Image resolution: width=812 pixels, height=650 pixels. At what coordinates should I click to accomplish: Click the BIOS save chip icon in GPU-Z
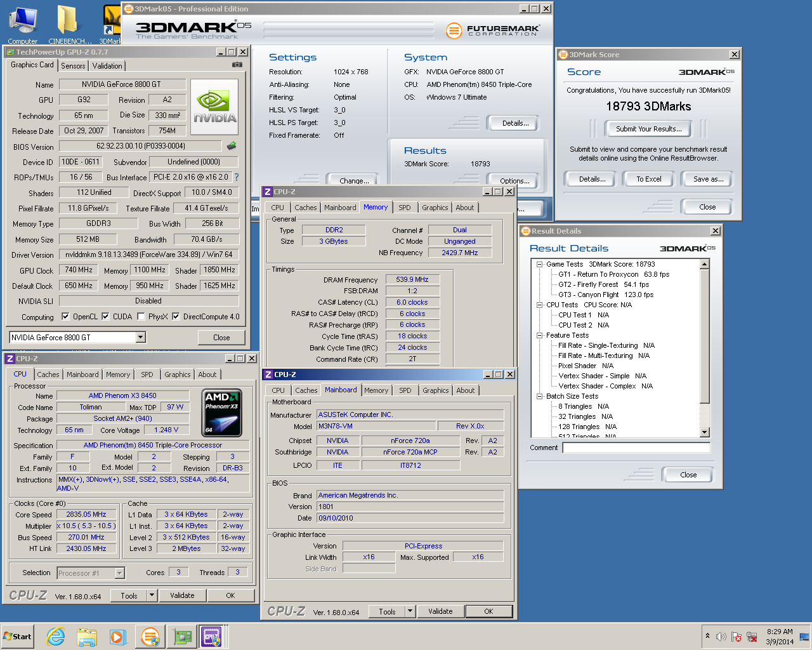232,146
